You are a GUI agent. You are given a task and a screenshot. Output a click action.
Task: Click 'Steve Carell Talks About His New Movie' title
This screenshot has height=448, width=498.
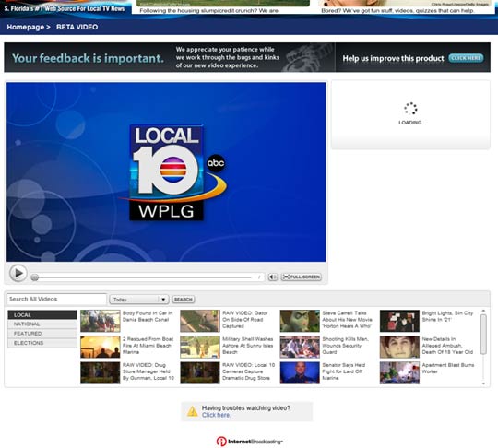click(x=347, y=320)
